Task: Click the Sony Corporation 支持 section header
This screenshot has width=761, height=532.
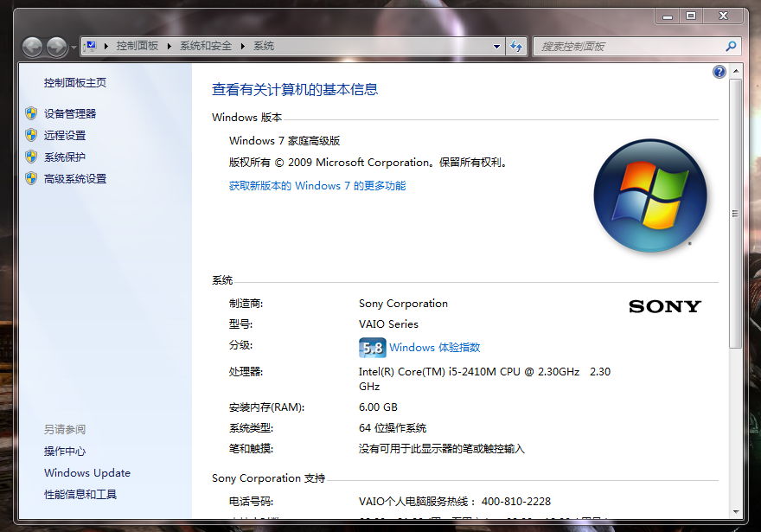Action: pos(268,478)
